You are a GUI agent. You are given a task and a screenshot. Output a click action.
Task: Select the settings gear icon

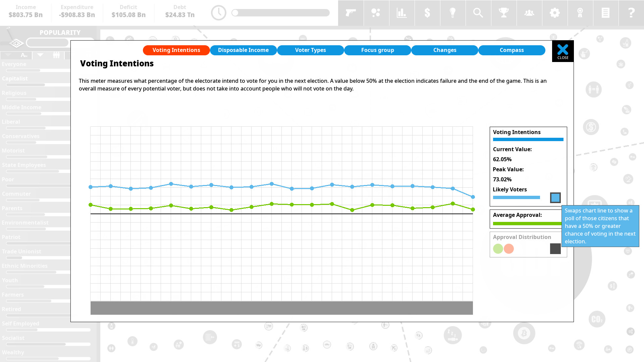coord(555,13)
